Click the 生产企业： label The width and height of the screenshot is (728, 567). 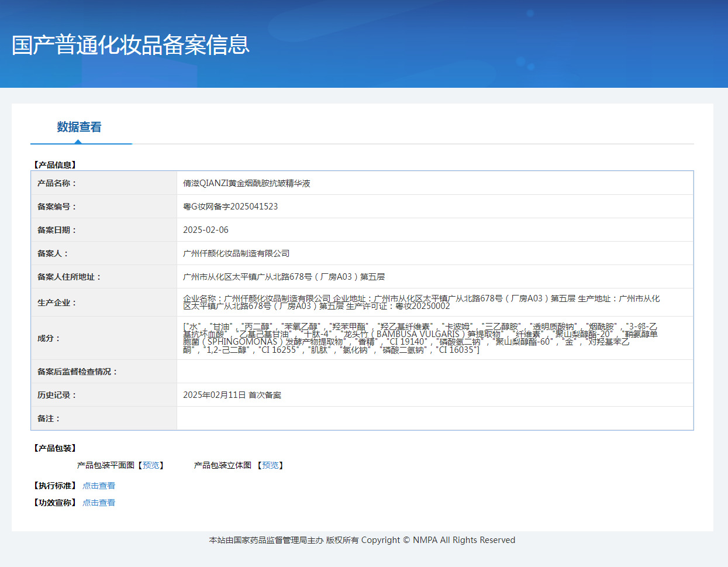57,303
